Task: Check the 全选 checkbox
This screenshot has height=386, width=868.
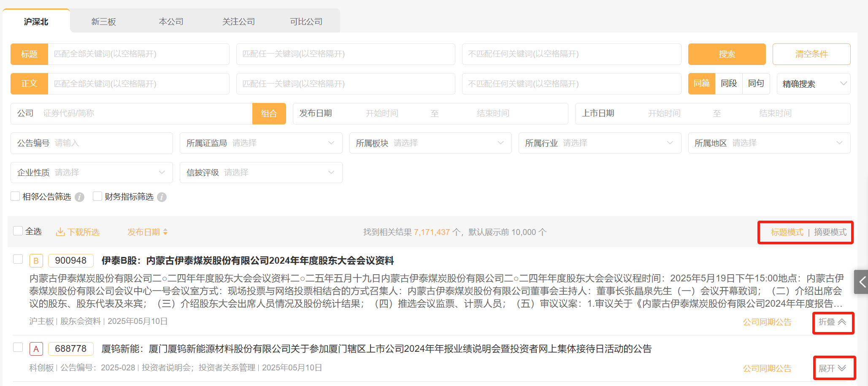Action: [18, 231]
